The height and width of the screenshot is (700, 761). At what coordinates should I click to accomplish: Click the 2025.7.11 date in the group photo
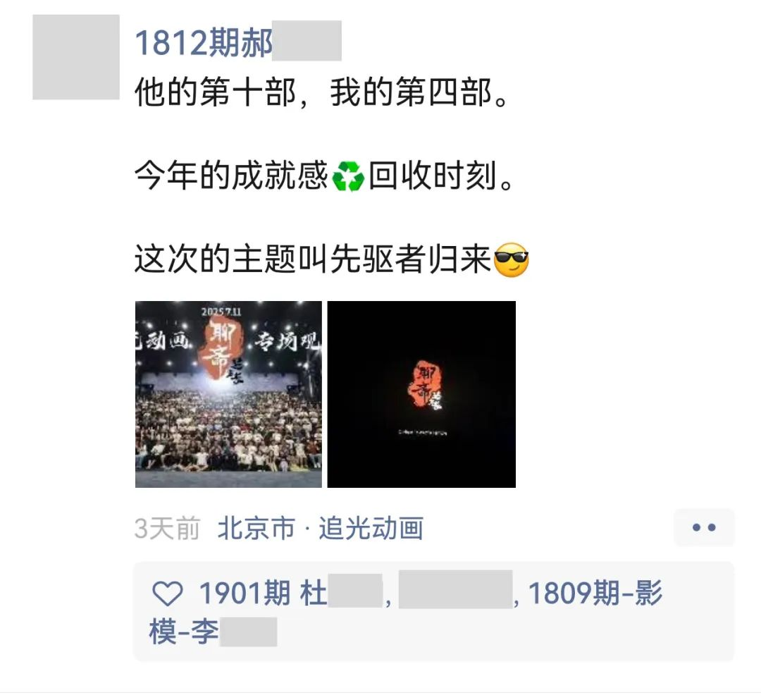221,311
